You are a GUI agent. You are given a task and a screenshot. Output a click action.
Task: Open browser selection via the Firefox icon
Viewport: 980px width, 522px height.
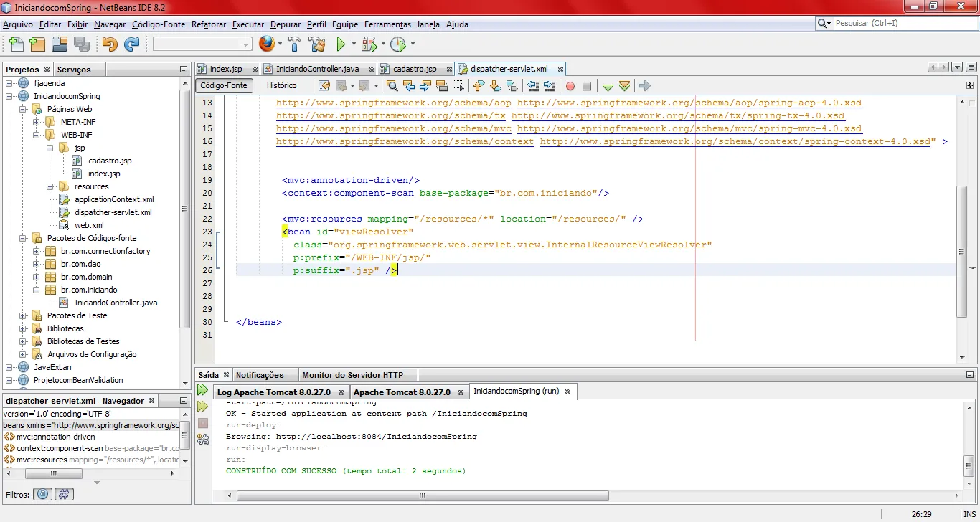(x=266, y=44)
